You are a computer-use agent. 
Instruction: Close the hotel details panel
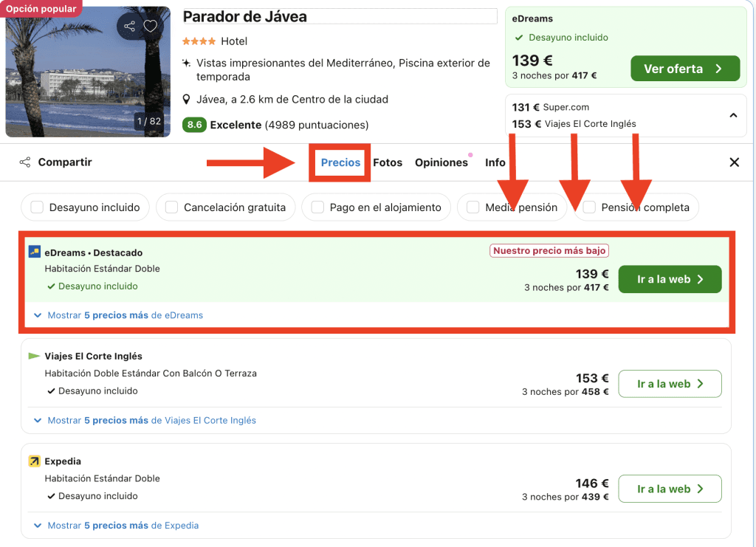pos(734,162)
